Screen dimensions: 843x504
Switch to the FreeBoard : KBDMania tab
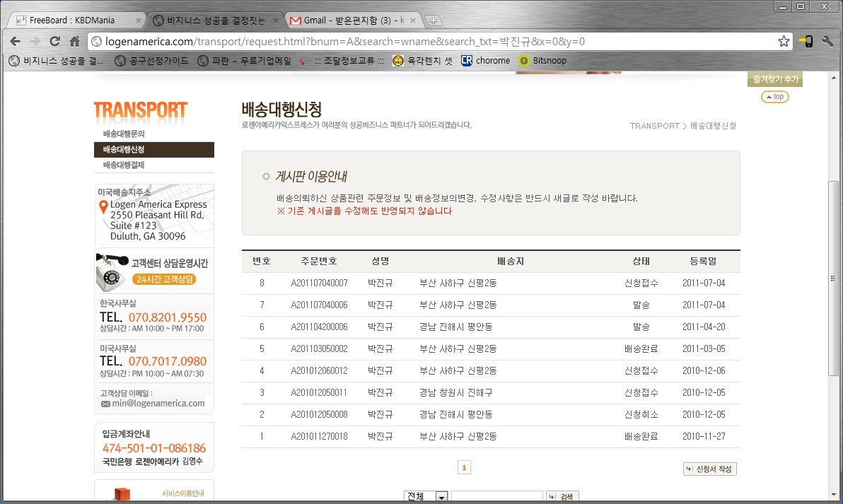click(x=72, y=20)
